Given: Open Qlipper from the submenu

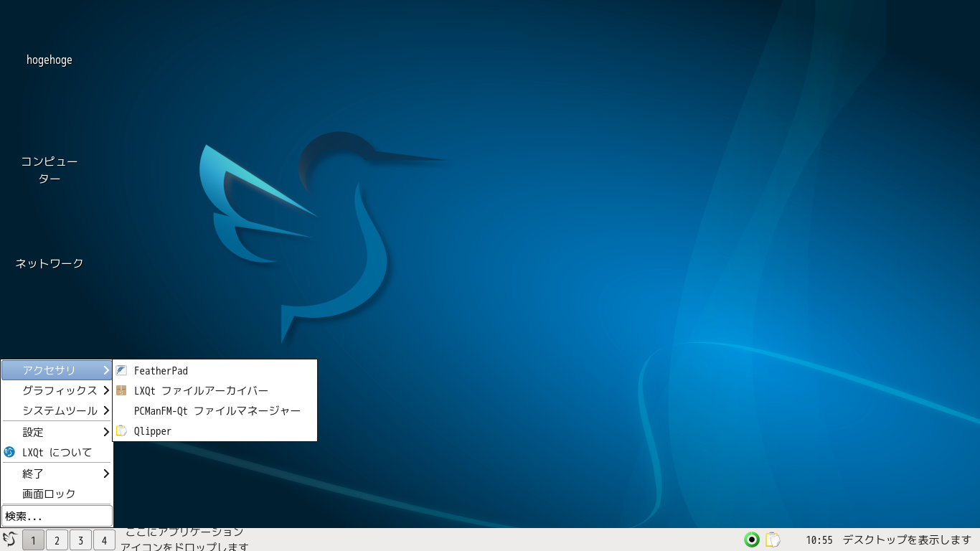Looking at the screenshot, I should point(215,431).
